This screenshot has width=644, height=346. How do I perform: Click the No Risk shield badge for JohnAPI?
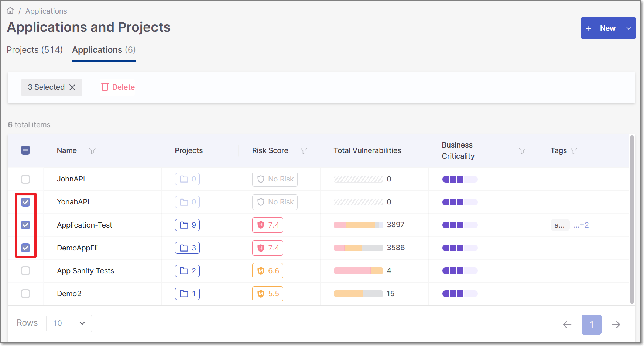(275, 179)
